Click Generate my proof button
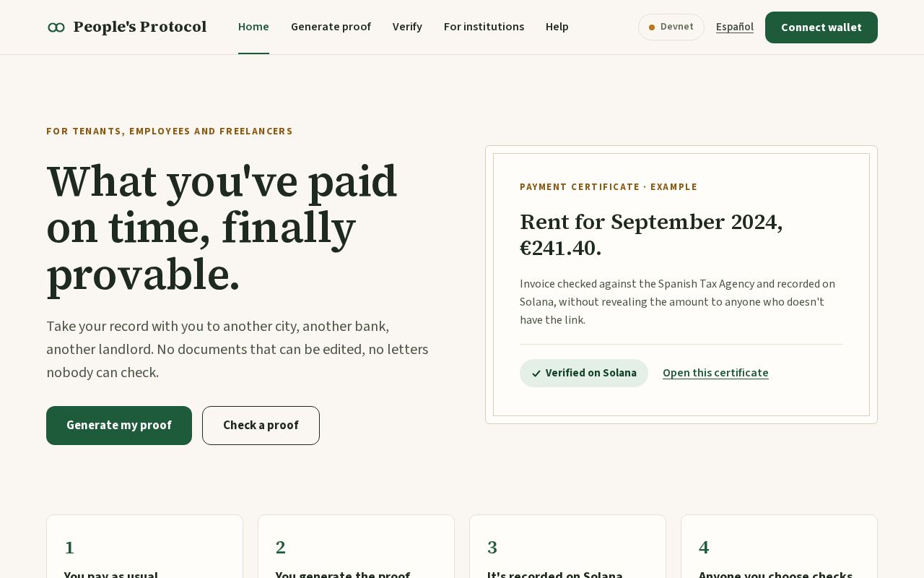The height and width of the screenshot is (578, 924). tap(119, 426)
